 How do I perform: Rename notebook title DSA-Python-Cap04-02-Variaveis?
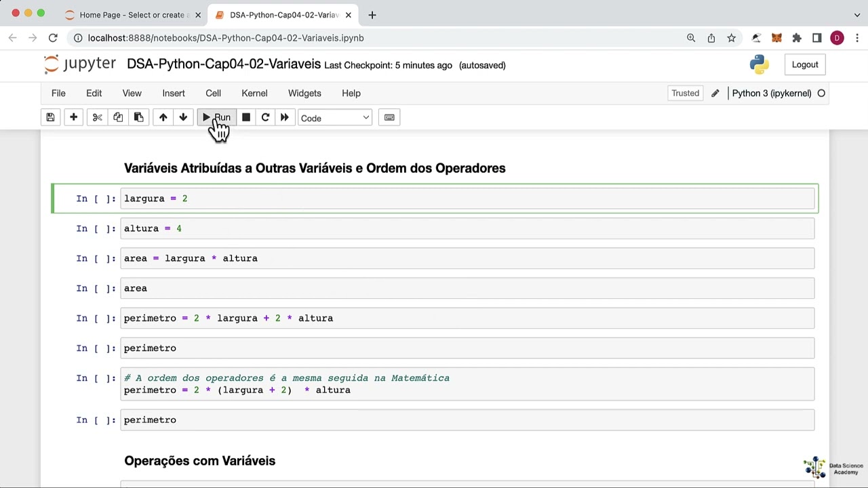[x=224, y=64]
